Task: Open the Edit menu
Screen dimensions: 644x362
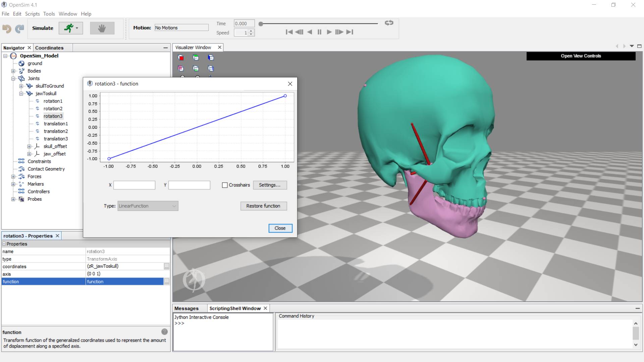Action: coord(17,14)
